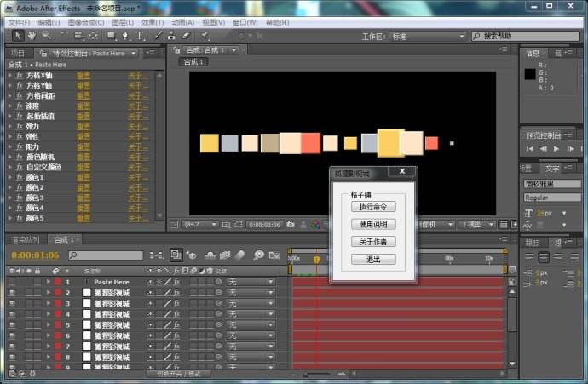This screenshot has height=384, width=588.
Task: Hide layer 2 using its eye icon
Action: [x=12, y=293]
